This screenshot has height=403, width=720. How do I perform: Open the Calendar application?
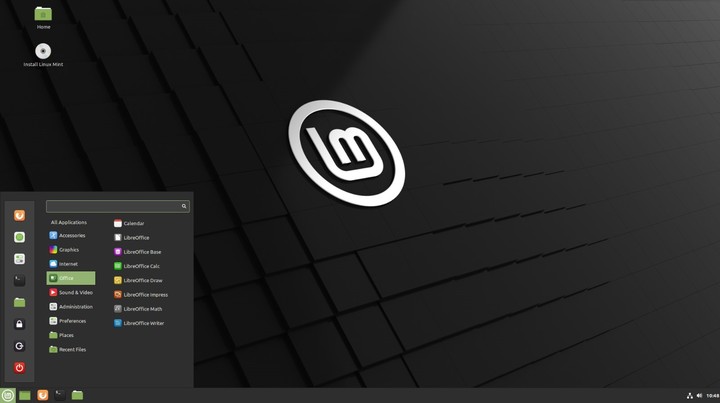tap(133, 223)
